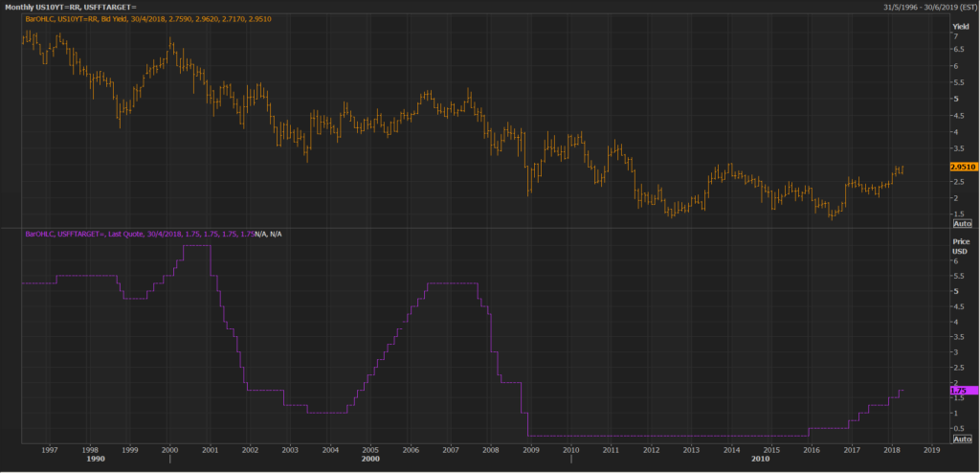Click the 0.5 tick on the Price axis
Image resolution: width=980 pixels, height=473 pixels.
(956, 427)
